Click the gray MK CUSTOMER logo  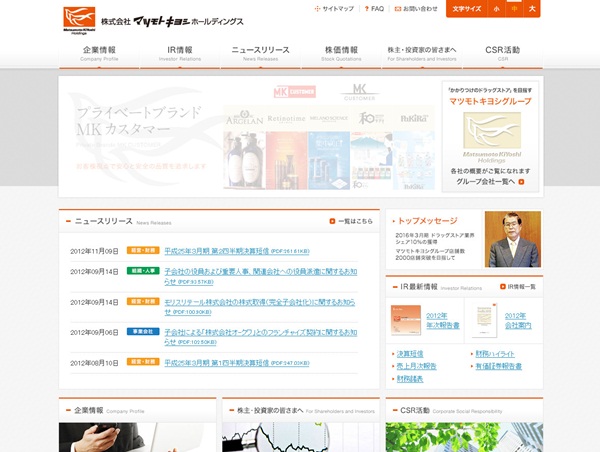[359, 92]
